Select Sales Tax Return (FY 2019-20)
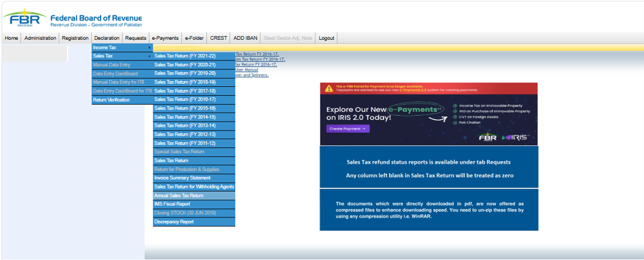Screen dimensions: 644x260 coord(194,73)
